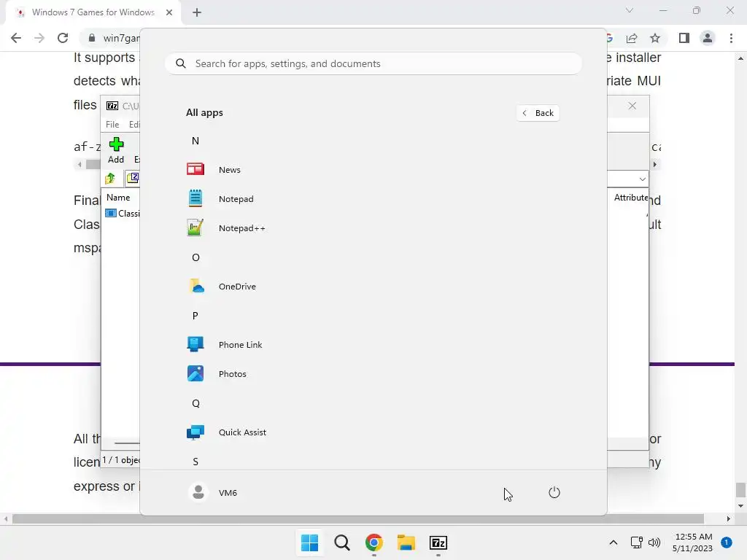Click Chrome's forward navigation arrow
This screenshot has height=560, width=747.
click(x=39, y=38)
